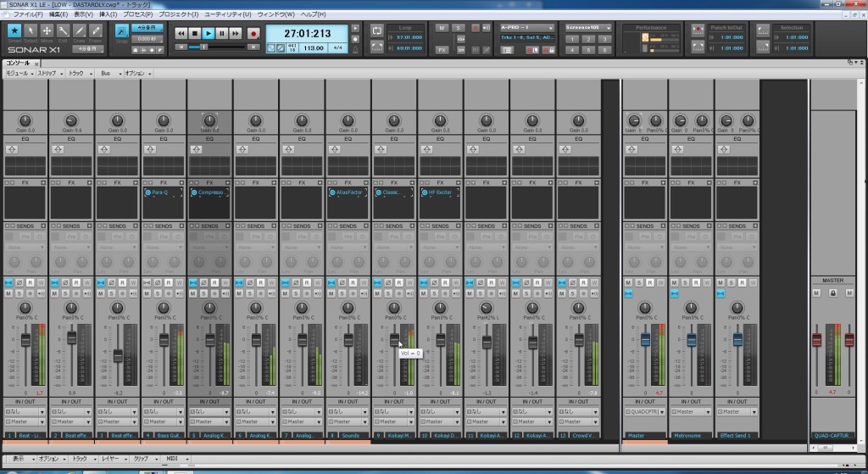Activate the Move tool
The image size is (868, 474).
pyautogui.click(x=47, y=31)
